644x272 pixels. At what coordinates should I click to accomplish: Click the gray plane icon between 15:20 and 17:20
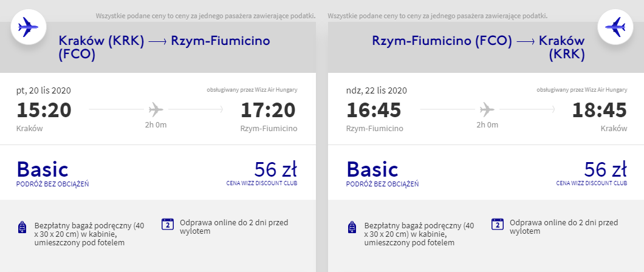tap(156, 109)
